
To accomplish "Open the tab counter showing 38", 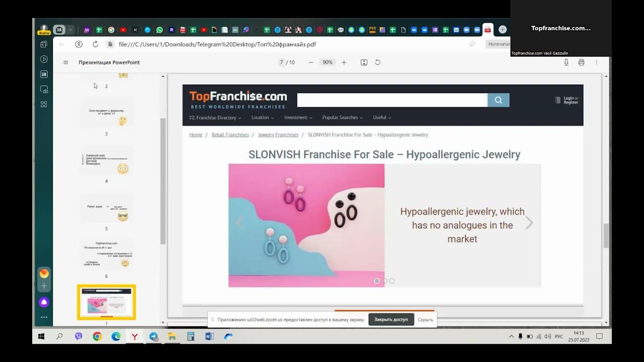I will click(x=59, y=30).
